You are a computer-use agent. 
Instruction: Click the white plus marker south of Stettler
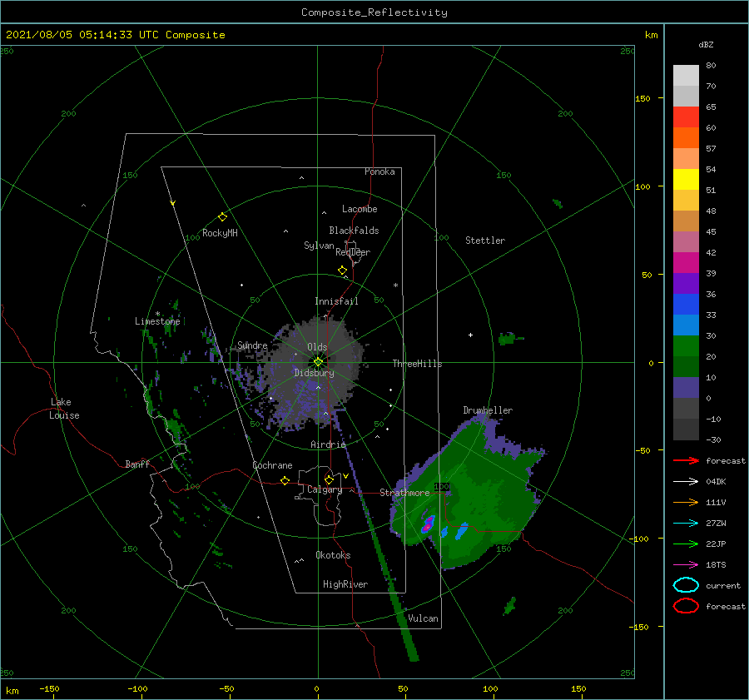pyautogui.click(x=470, y=335)
